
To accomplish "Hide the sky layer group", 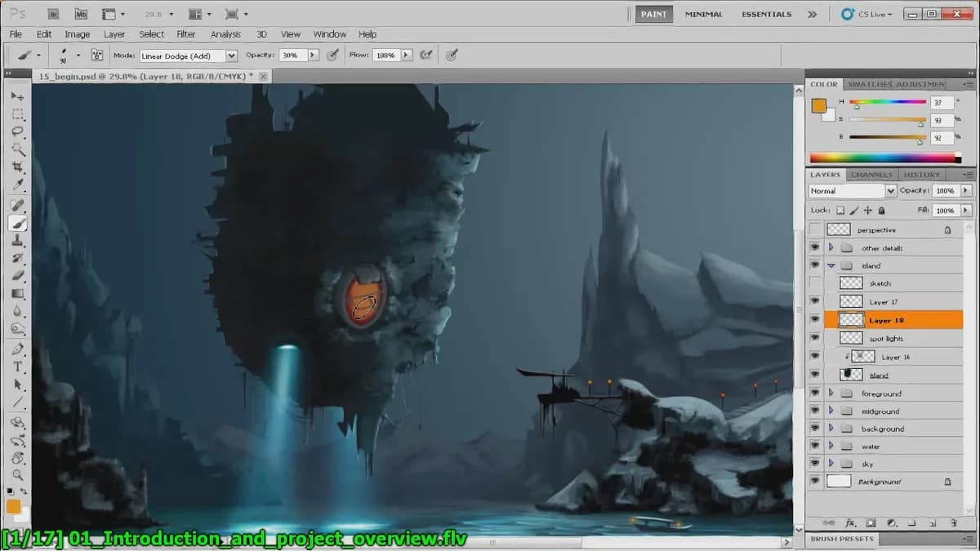I will 814,464.
